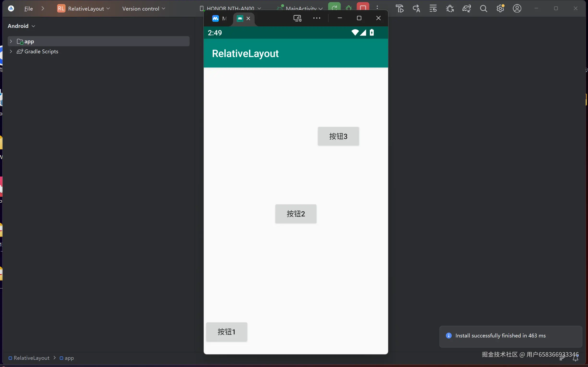
Task: Click the Attach Debugger to Process icon
Action: point(450,9)
